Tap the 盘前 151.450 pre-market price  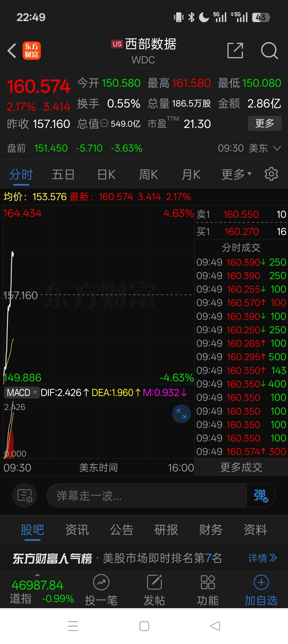tap(51, 148)
